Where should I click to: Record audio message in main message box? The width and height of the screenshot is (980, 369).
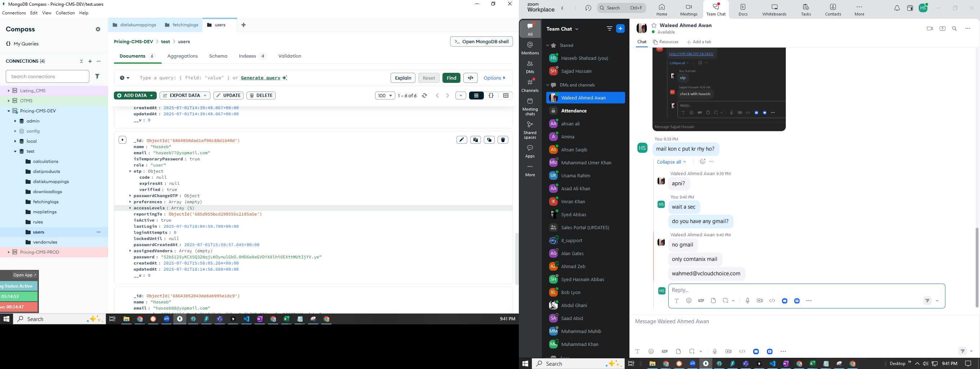(715, 351)
